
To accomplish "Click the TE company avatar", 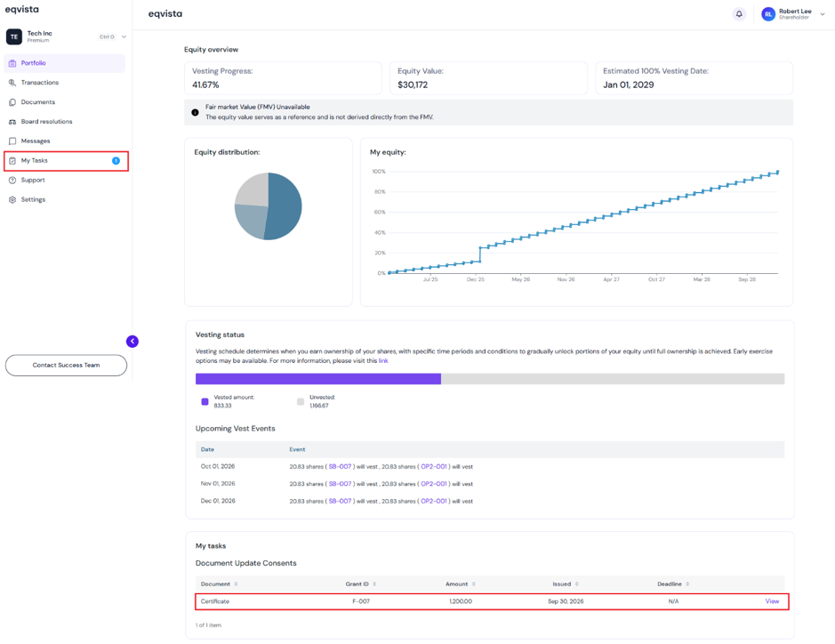I will (x=14, y=36).
